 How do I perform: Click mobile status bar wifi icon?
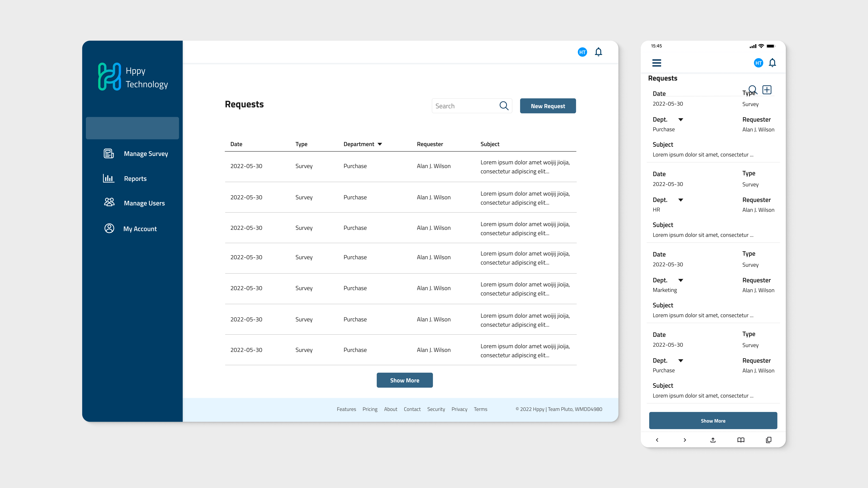point(761,46)
